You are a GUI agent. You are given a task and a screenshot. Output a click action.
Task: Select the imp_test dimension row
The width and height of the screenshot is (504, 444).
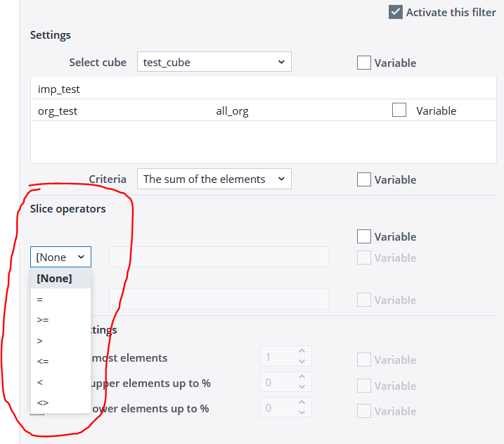coord(59,89)
